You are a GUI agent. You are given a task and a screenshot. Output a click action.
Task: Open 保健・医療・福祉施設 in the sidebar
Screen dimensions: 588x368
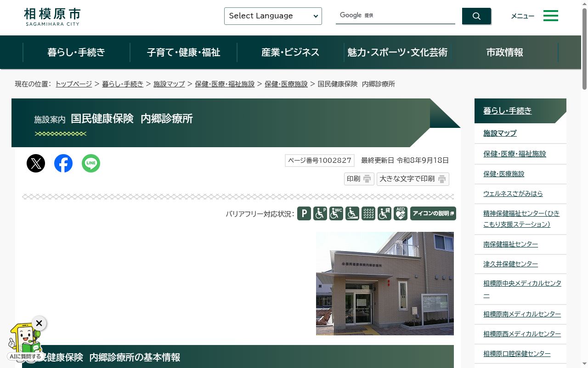(x=514, y=154)
